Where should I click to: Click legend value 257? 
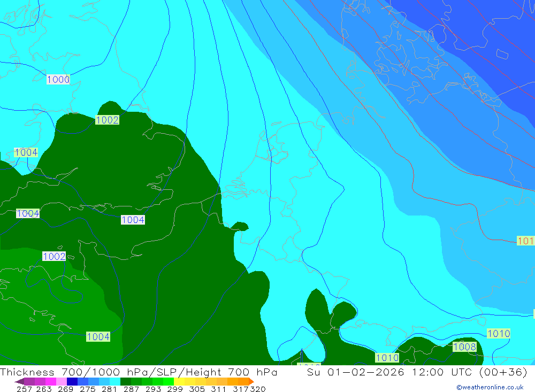tap(24, 389)
